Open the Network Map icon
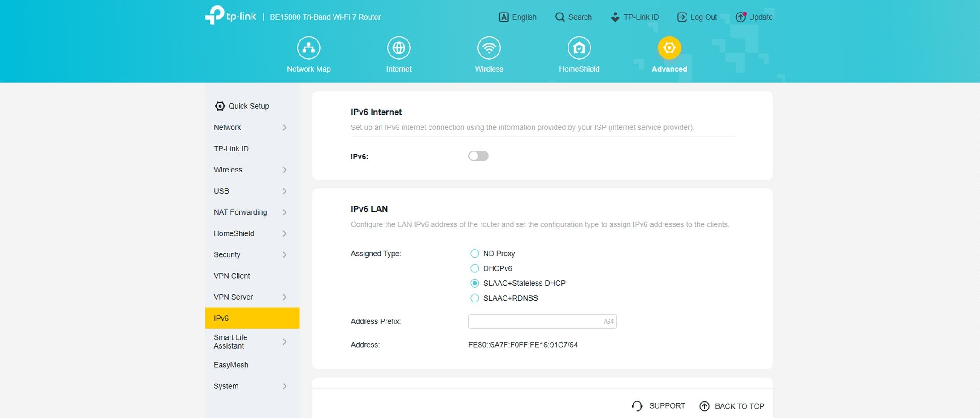980x418 pixels. click(x=308, y=48)
